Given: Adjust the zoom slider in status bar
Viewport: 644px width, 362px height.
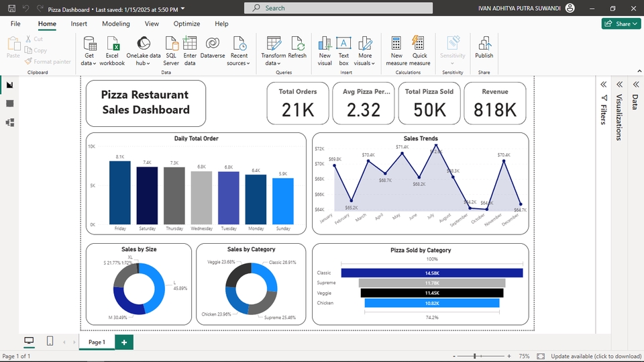Looking at the screenshot, I should coord(475,356).
